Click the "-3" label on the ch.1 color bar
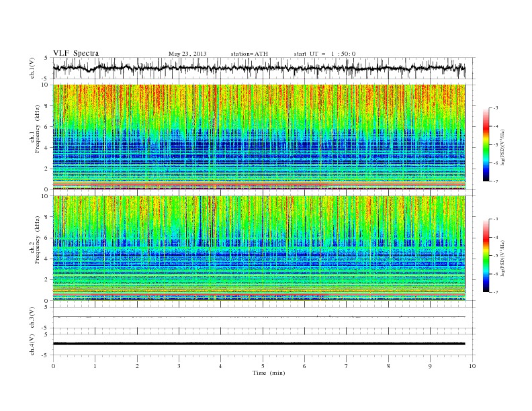 [496, 108]
